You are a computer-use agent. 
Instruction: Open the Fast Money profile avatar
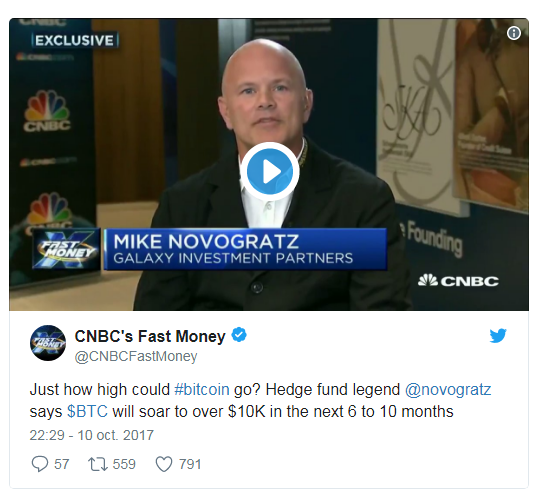48,343
